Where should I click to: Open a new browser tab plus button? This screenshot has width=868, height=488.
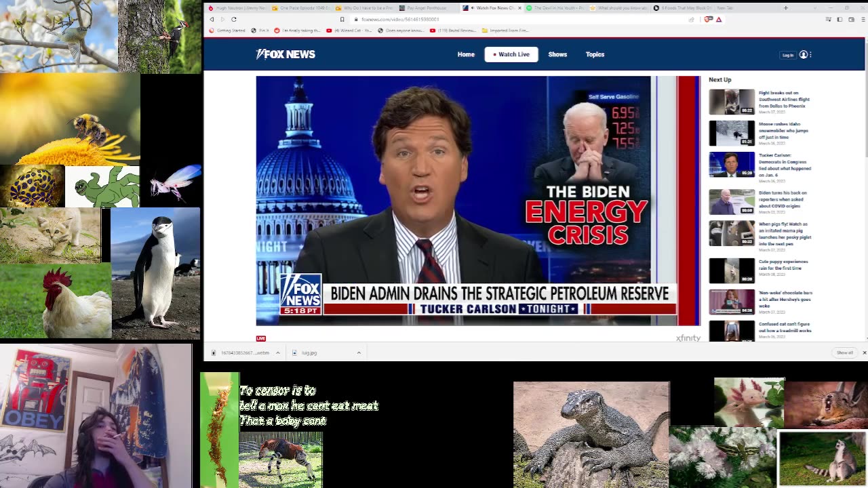(785, 8)
